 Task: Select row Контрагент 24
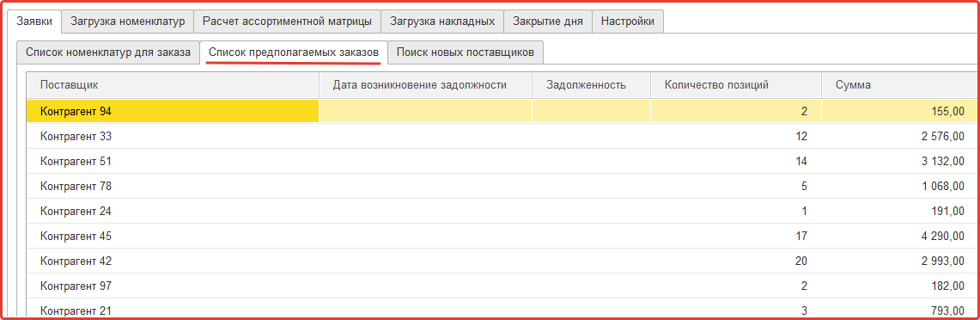(502, 211)
